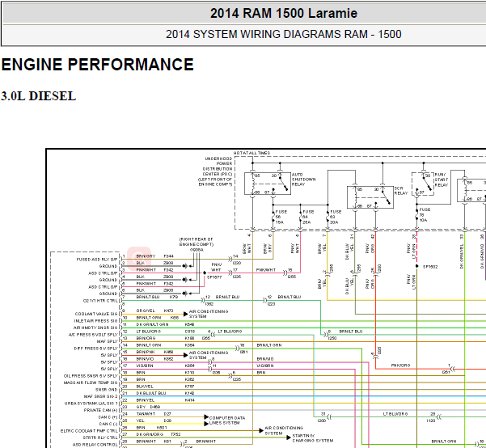
Task: Click the 'FUSE 63 20A' label
Action: pyautogui.click(x=336, y=217)
